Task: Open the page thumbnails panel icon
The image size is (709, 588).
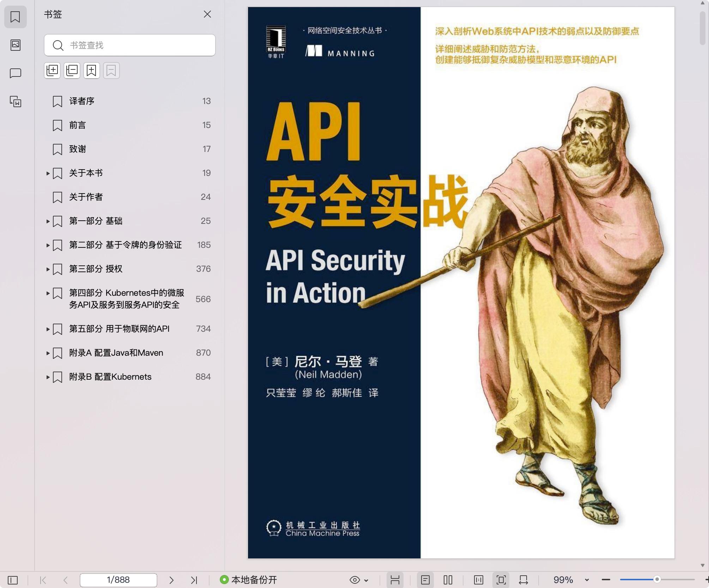Action: (x=15, y=45)
